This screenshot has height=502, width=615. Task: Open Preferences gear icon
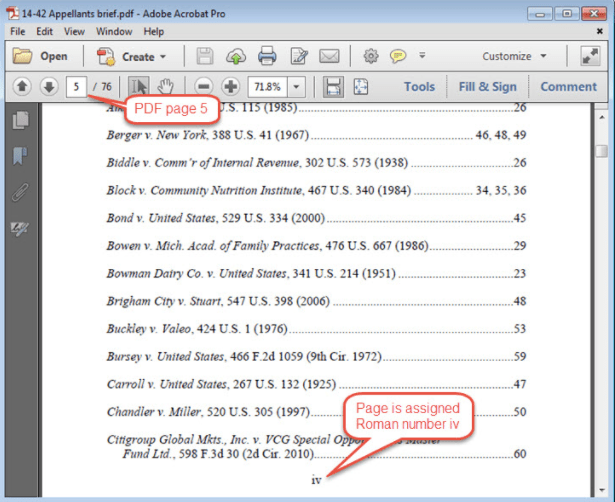(x=371, y=56)
